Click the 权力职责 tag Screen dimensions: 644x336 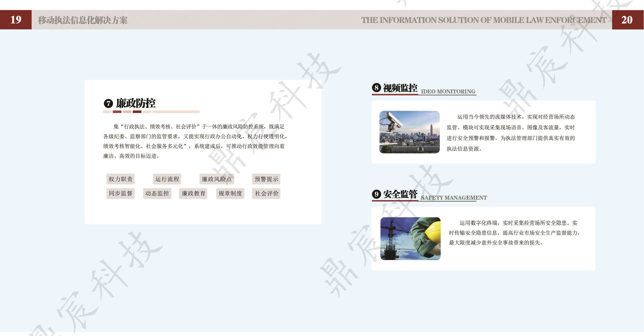(x=120, y=179)
